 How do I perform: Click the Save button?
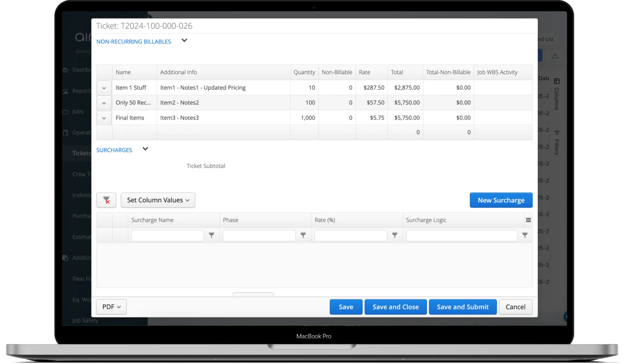(346, 307)
